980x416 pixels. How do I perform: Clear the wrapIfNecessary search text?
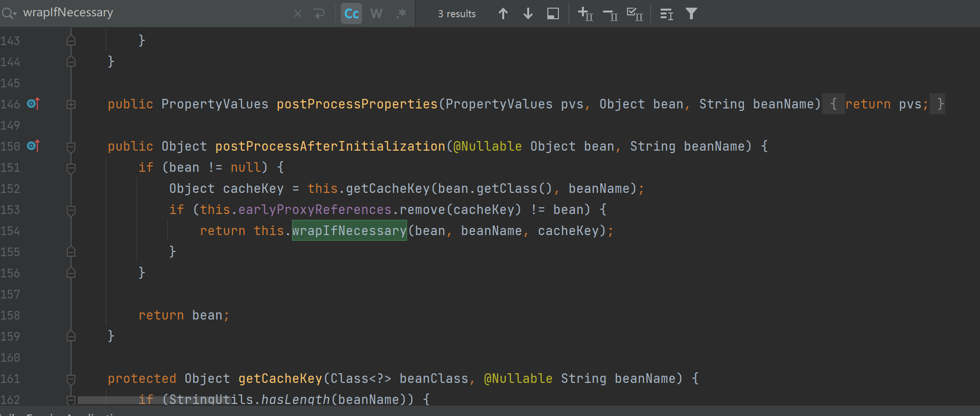click(x=298, y=13)
